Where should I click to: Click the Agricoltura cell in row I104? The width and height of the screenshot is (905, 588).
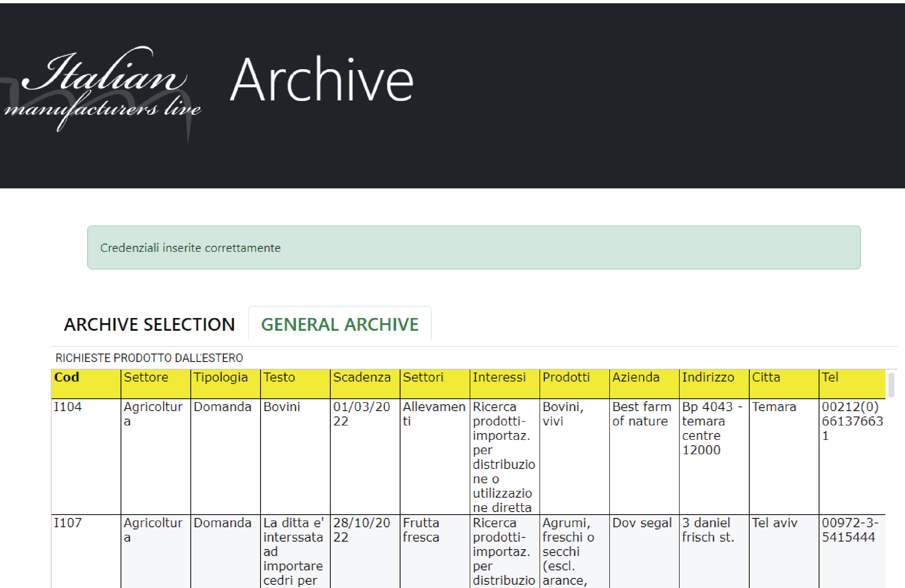pos(156,457)
